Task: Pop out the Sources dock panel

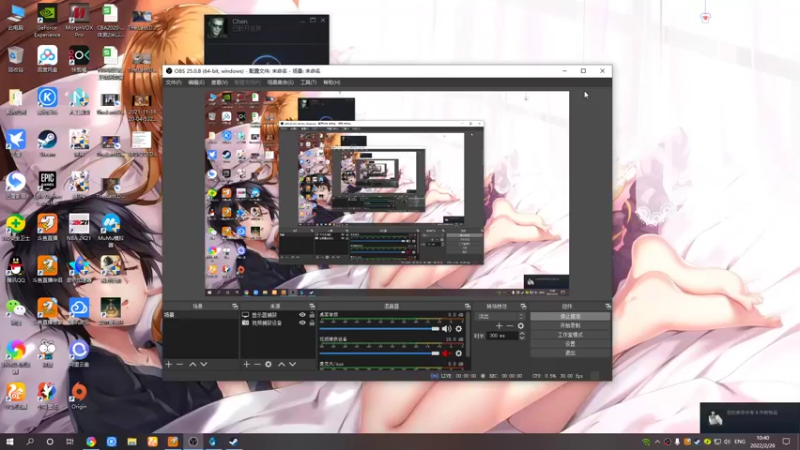Action: pos(312,306)
